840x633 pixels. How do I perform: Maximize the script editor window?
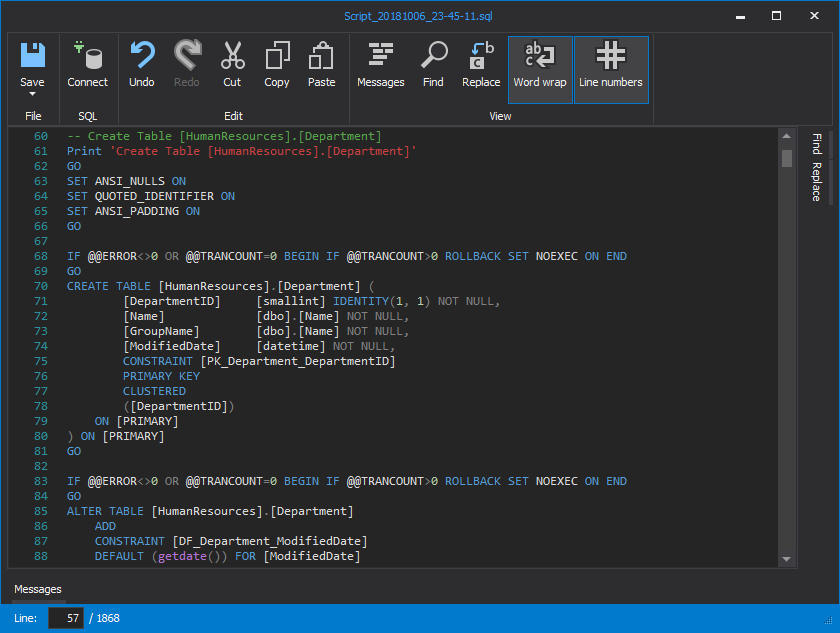[x=776, y=15]
